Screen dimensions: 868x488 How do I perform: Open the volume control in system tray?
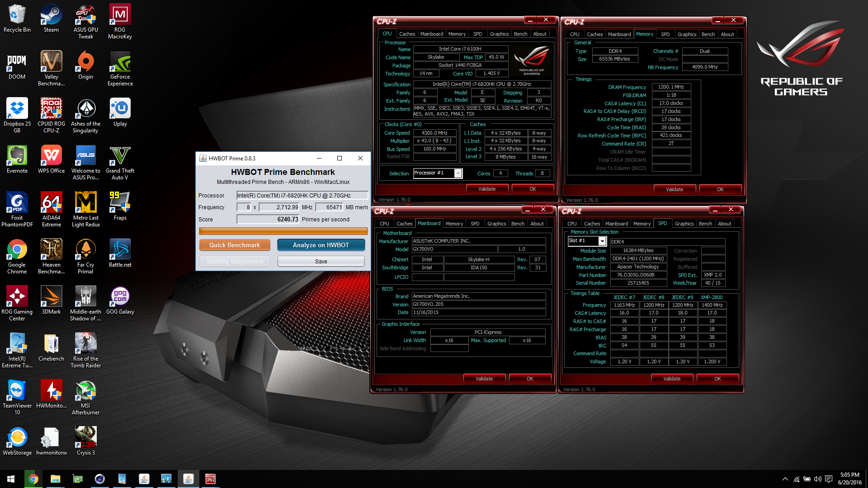[817, 479]
